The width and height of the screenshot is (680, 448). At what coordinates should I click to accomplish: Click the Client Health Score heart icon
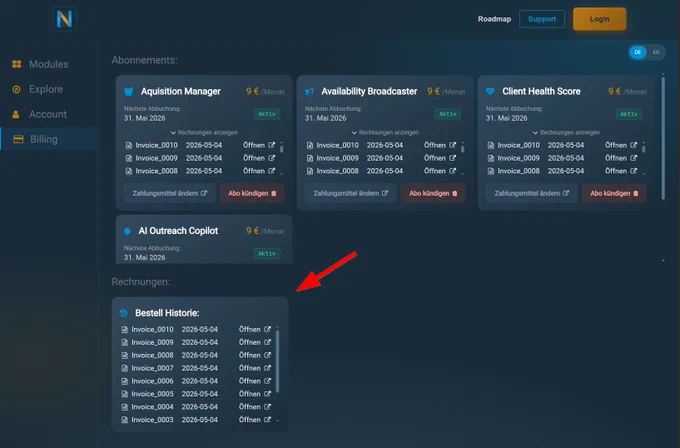point(490,92)
